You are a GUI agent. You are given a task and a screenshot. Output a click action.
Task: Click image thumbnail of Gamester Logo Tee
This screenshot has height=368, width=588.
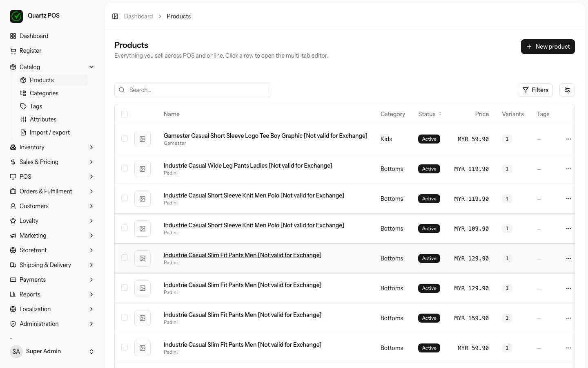[143, 139]
